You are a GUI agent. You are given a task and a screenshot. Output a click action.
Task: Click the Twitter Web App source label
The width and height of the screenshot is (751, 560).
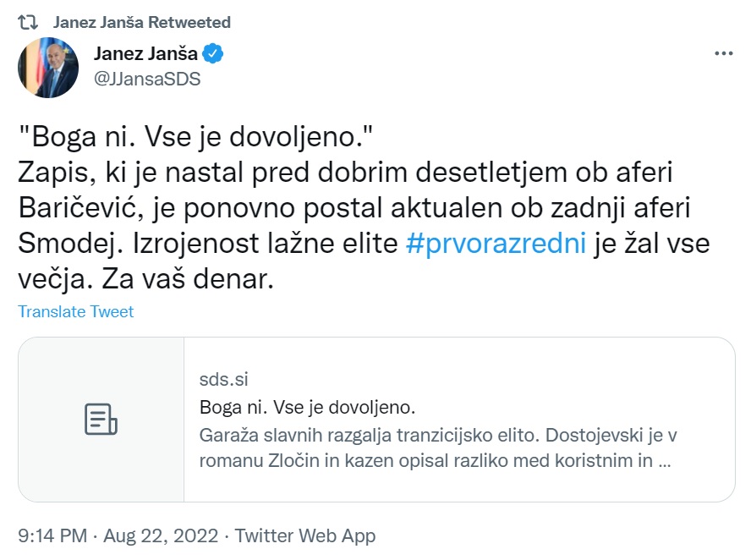point(305,535)
